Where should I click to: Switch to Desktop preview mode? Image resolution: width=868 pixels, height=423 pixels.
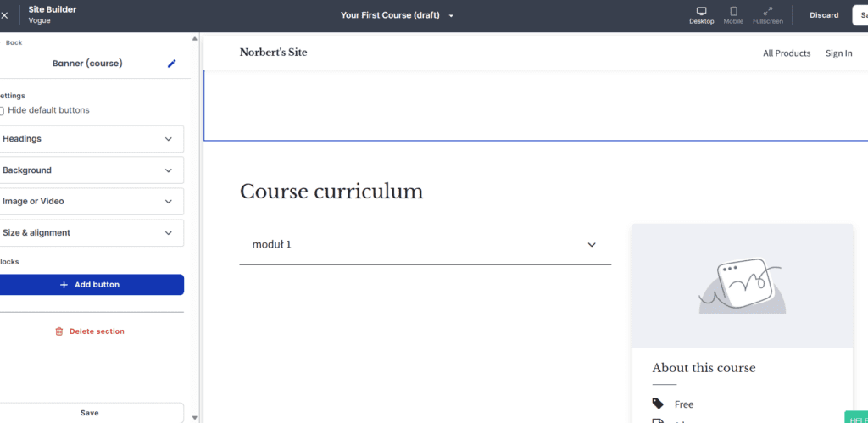pos(701,15)
